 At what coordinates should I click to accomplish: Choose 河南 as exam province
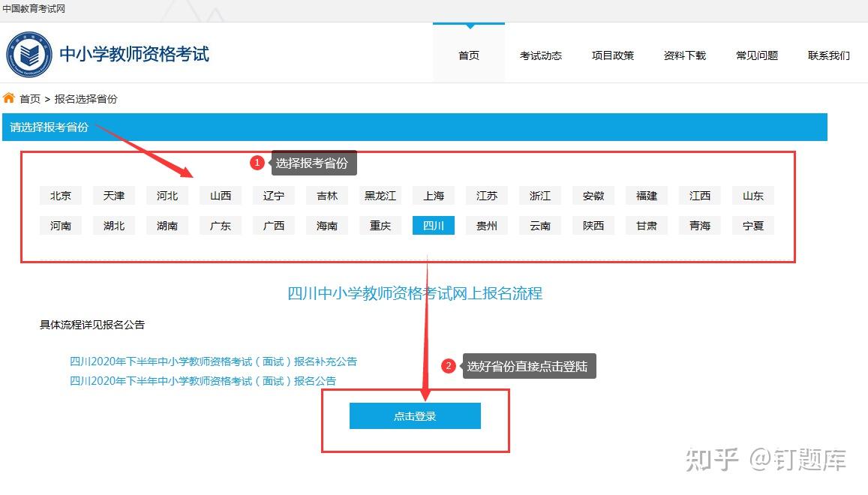pos(60,225)
